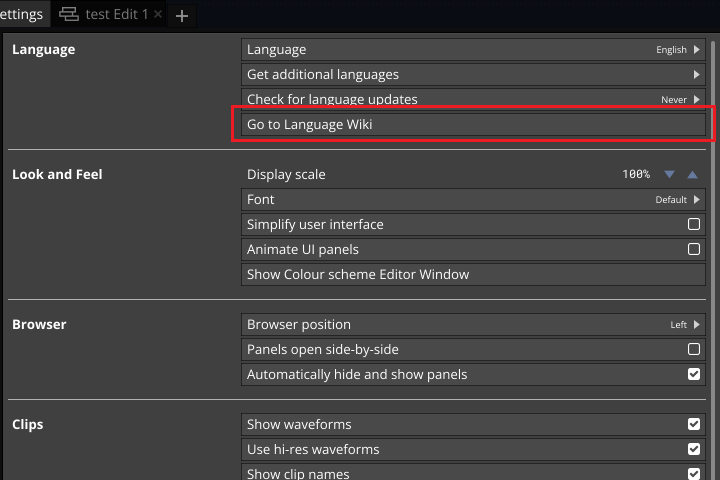The image size is (720, 480).
Task: Click the plus icon to add new tab
Action: click(181, 15)
